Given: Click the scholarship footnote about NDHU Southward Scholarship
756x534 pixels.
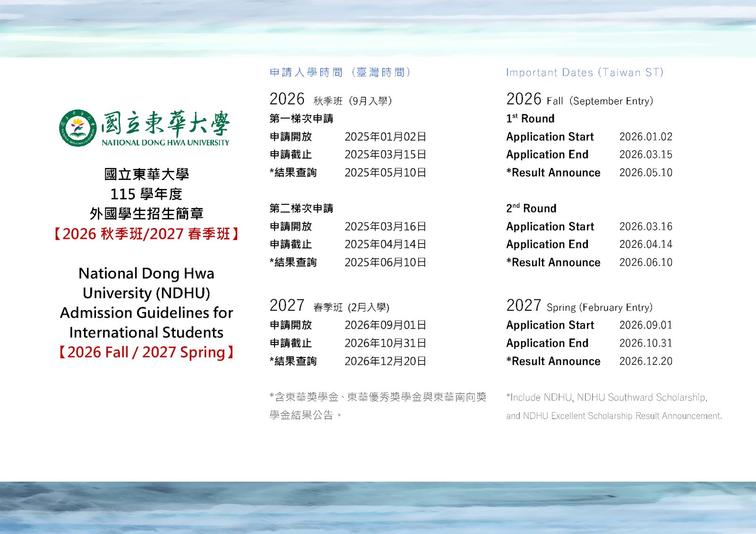Looking at the screenshot, I should (614, 406).
